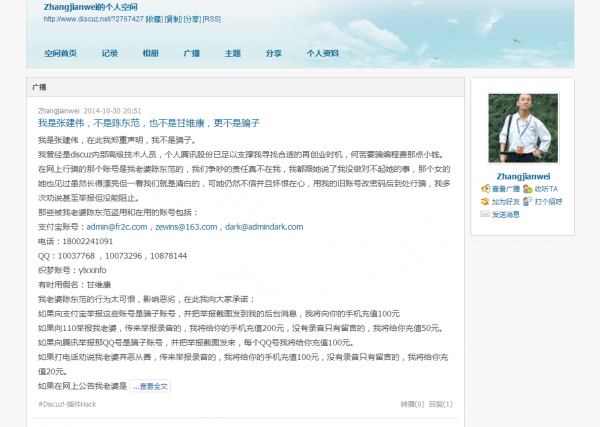
Task: Click the user avatar photo in sidebar
Action: (523, 129)
